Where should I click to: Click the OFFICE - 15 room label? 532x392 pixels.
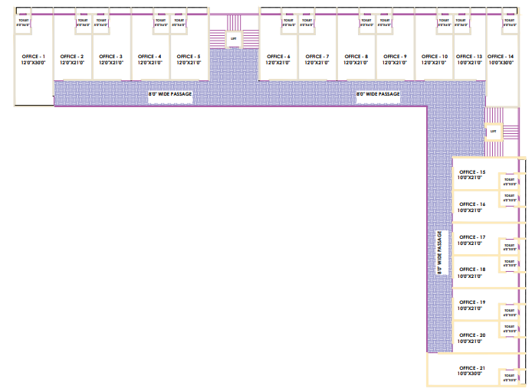(x=471, y=175)
